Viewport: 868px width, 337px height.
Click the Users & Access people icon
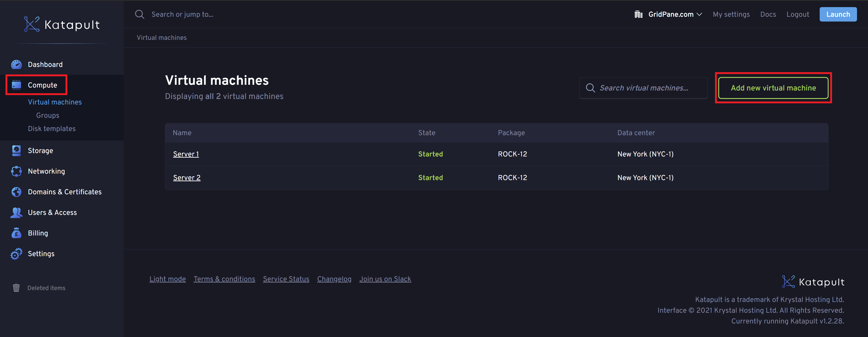(16, 212)
